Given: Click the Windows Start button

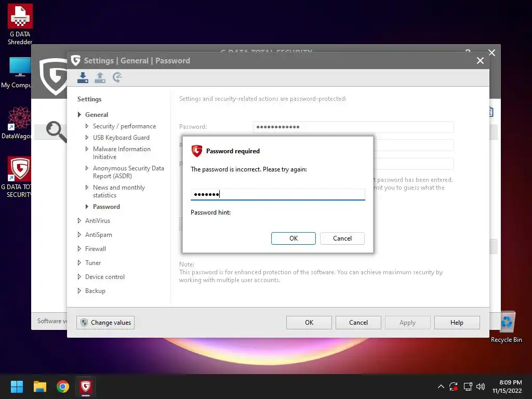Looking at the screenshot, I should click(17, 387).
